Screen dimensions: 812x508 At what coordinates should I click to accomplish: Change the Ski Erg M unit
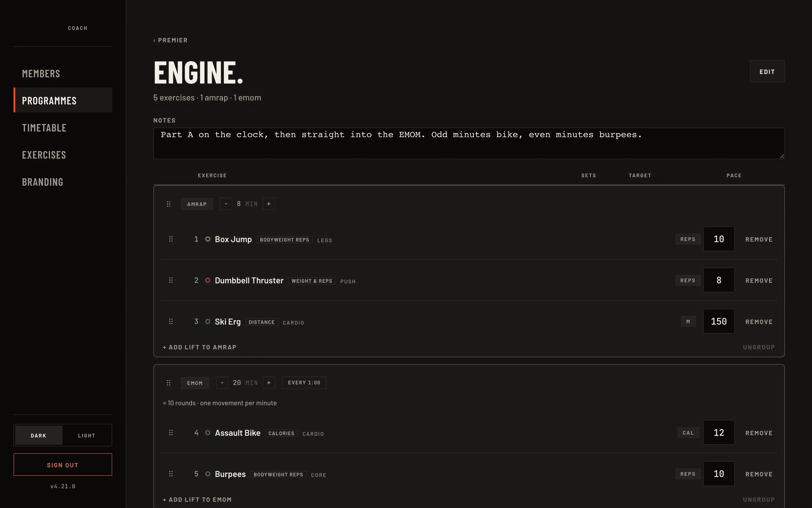click(x=688, y=321)
